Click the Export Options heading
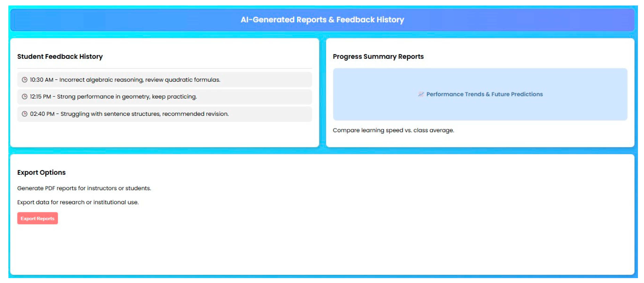 [42, 172]
